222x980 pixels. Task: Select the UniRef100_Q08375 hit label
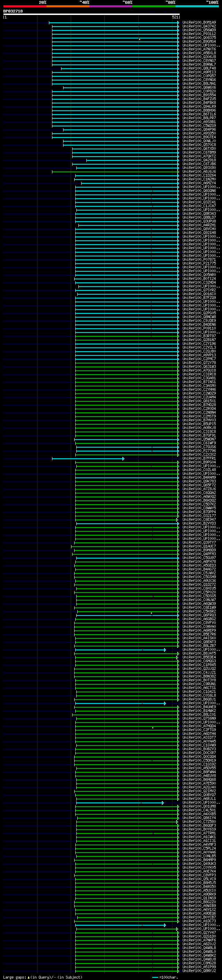(x=199, y=38)
